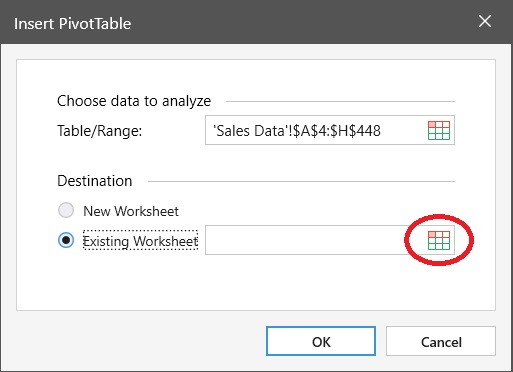Select the Existing Worksheet radio button
513x372 pixels.
click(66, 240)
